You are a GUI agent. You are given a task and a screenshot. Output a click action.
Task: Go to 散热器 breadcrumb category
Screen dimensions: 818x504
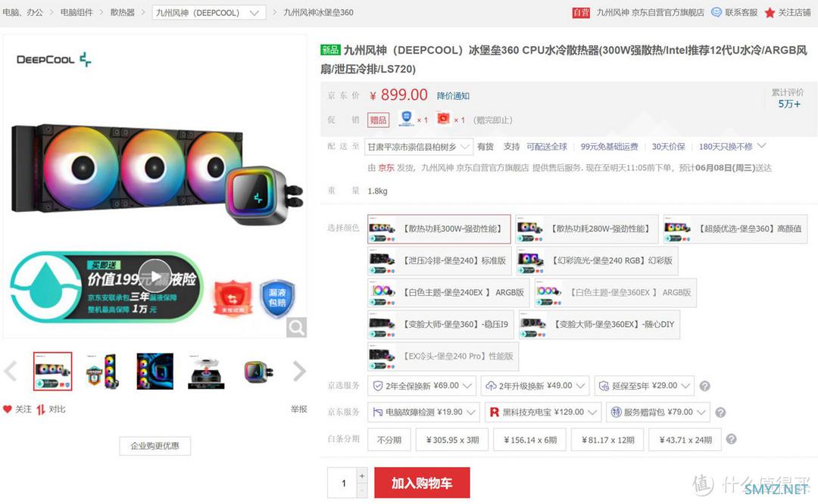(123, 13)
